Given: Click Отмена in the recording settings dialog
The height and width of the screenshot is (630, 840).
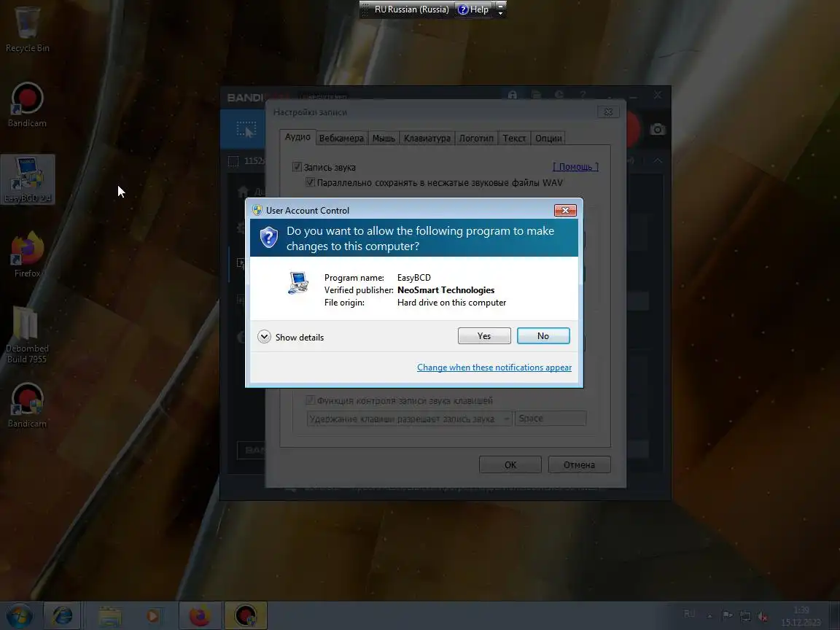Looking at the screenshot, I should 579,464.
